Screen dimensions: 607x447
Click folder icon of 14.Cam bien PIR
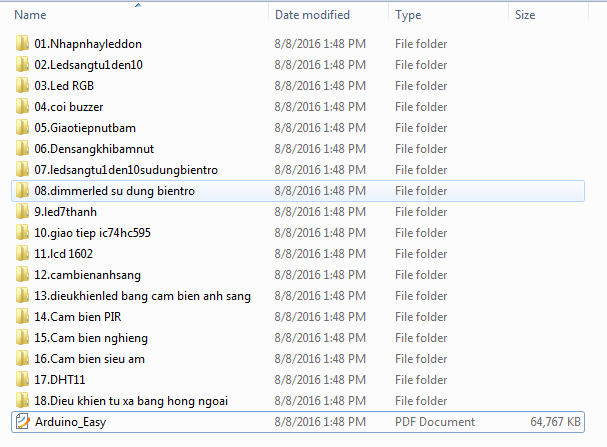coord(22,317)
